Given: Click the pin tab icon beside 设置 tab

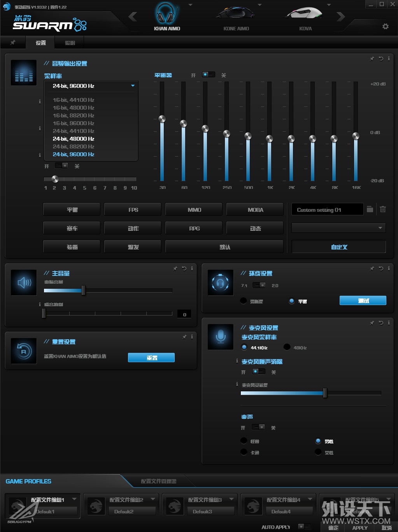Looking at the screenshot, I should point(13,42).
